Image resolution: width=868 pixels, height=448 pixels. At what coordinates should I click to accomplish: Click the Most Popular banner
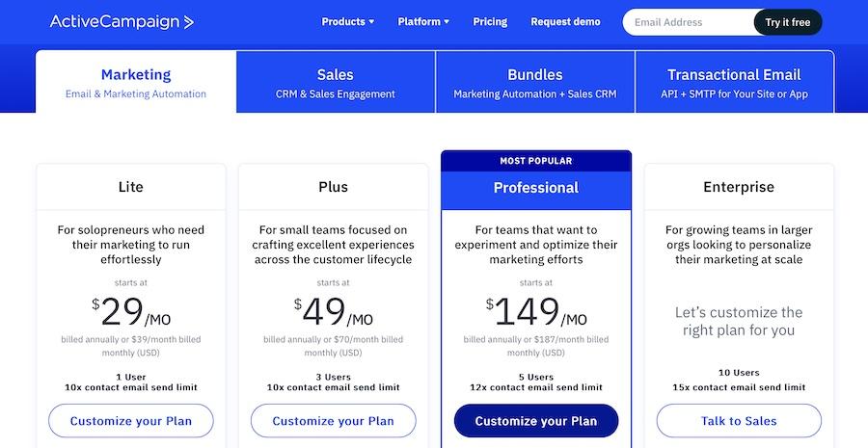click(536, 161)
